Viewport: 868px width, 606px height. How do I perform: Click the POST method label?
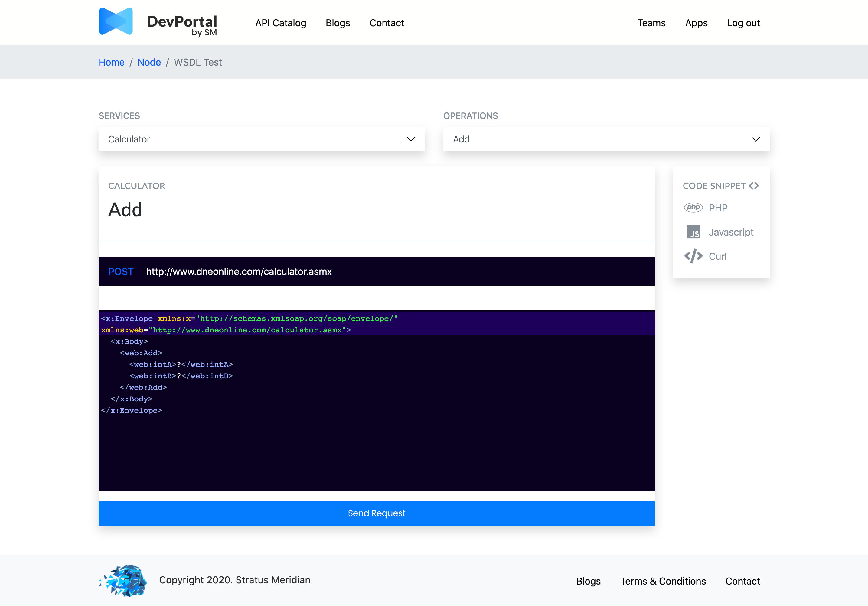[121, 272]
